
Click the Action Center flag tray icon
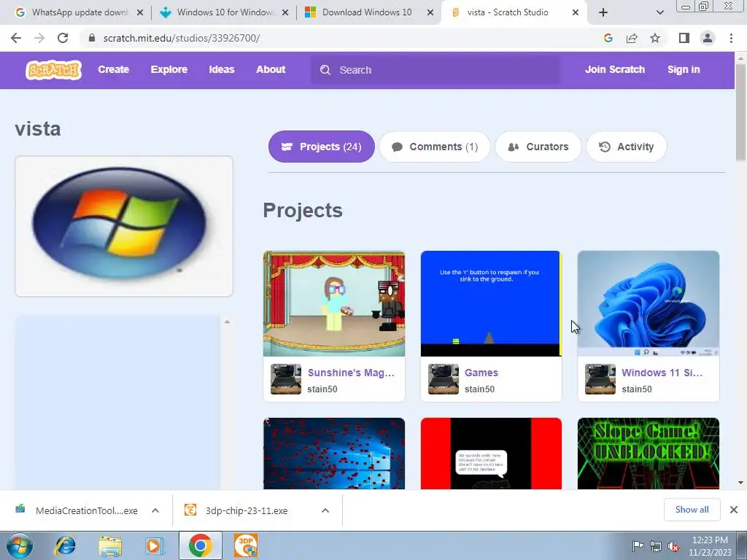coord(637,546)
